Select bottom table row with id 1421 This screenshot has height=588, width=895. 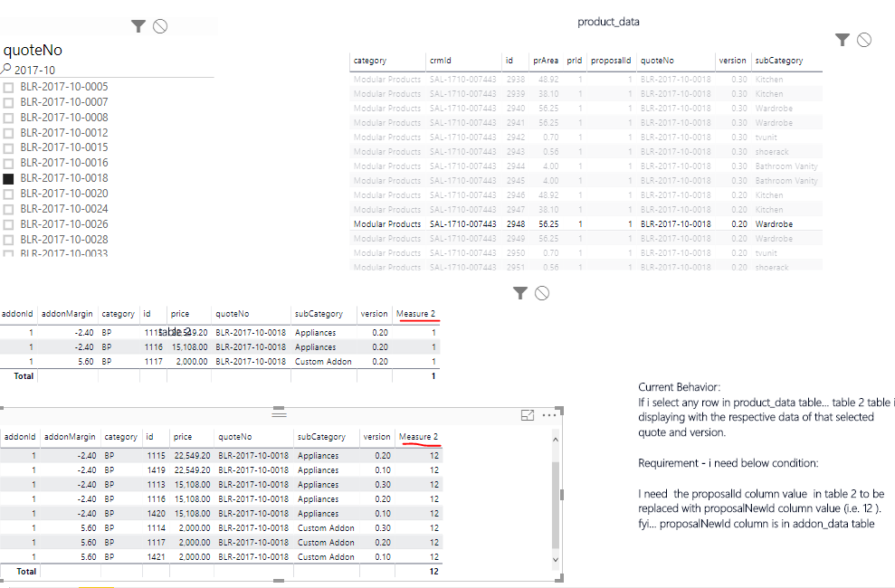pyautogui.click(x=222, y=557)
